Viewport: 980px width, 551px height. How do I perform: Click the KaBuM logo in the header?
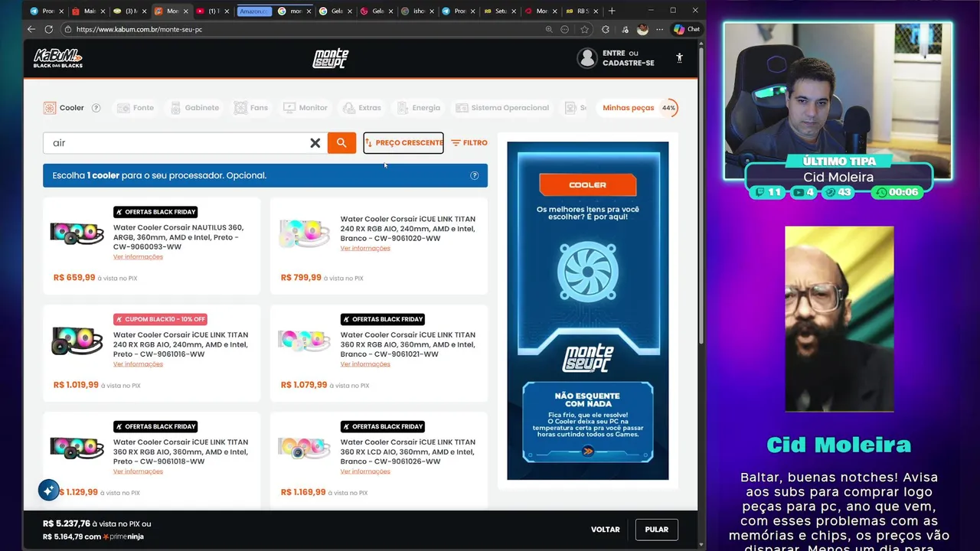coord(58,58)
